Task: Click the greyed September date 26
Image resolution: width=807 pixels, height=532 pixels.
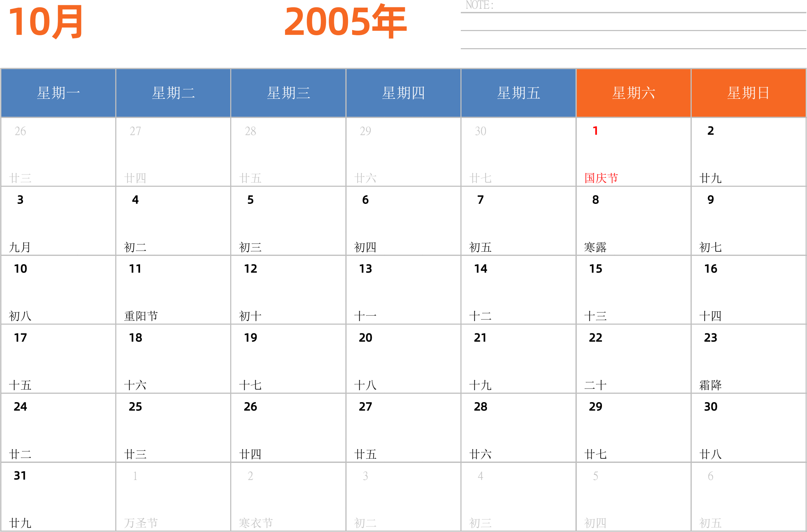Action: click(20, 131)
